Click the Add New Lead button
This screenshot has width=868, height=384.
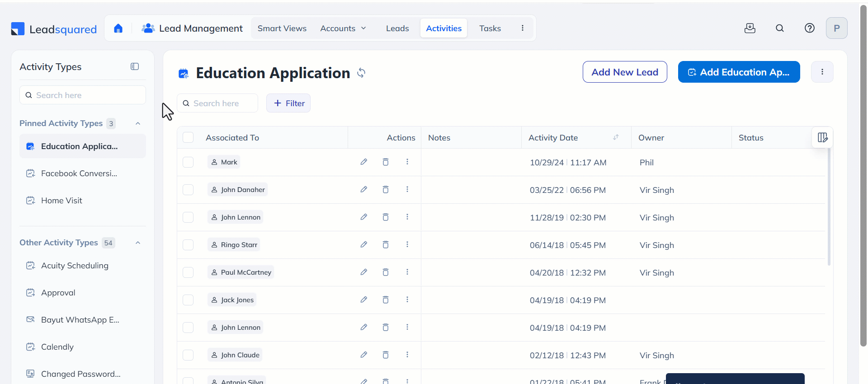tap(625, 72)
